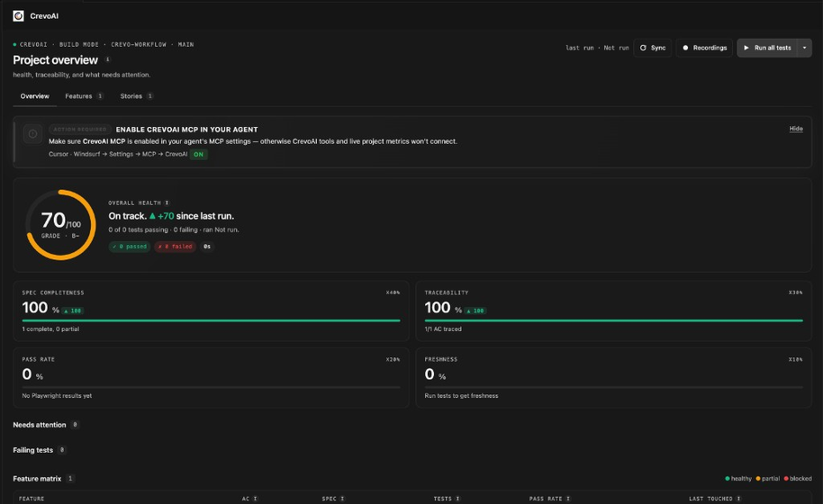
Task: Open the Run all tests dropdown arrow
Action: click(x=805, y=48)
